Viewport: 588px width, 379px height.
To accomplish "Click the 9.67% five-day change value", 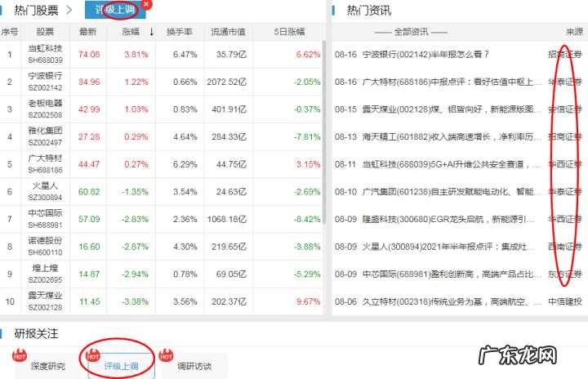I will tap(308, 301).
